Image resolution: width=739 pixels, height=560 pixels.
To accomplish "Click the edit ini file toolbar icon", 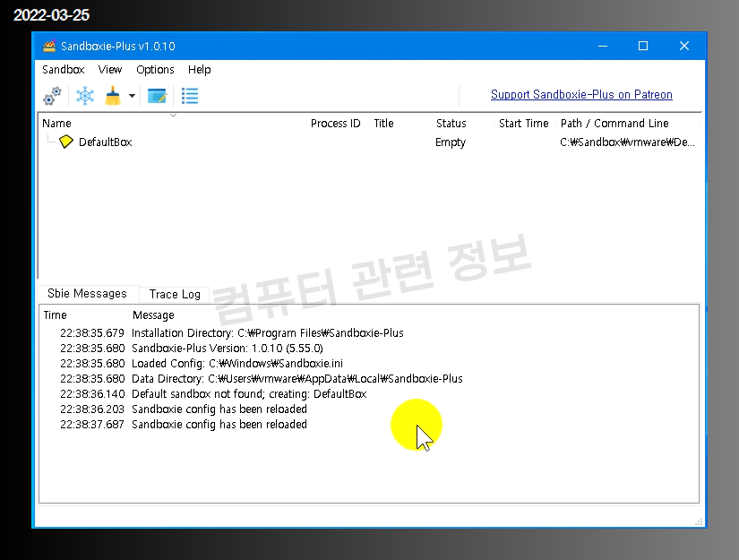I will pyautogui.click(x=157, y=96).
